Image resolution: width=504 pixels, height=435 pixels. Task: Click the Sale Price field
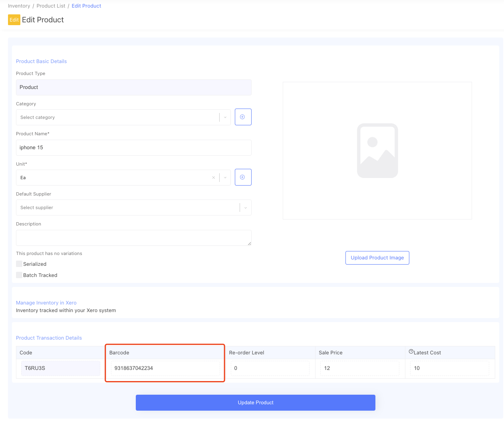(x=359, y=368)
